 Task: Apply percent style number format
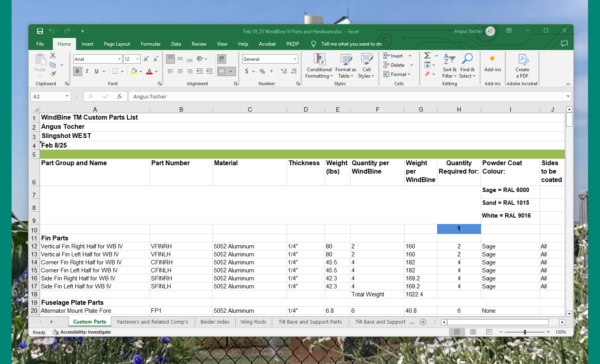[262, 71]
